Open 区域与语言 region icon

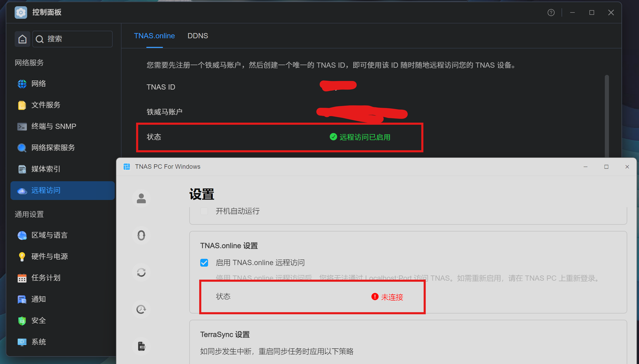22,235
